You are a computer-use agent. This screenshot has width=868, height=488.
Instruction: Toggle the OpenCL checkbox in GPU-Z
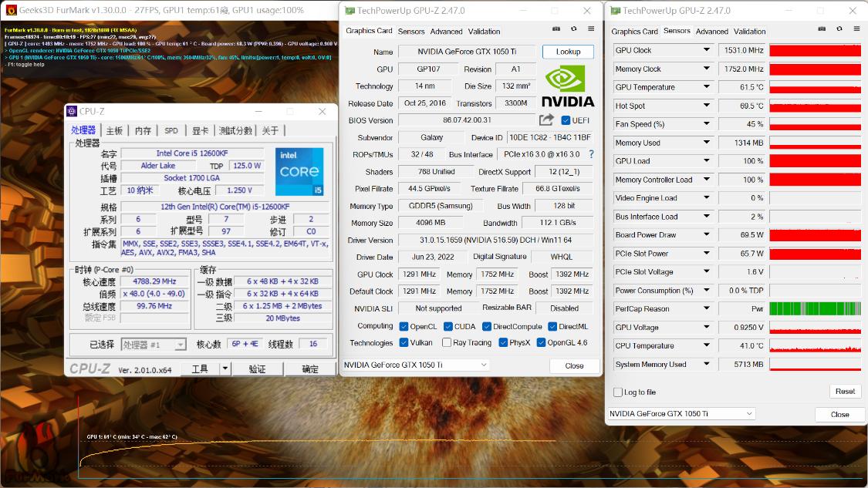404,326
